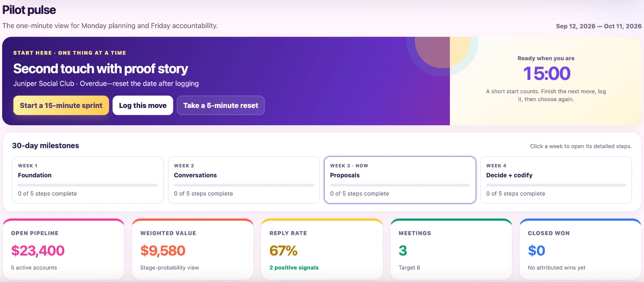The image size is (644, 282).
Task: Click the Log this move button
Action: (x=143, y=105)
